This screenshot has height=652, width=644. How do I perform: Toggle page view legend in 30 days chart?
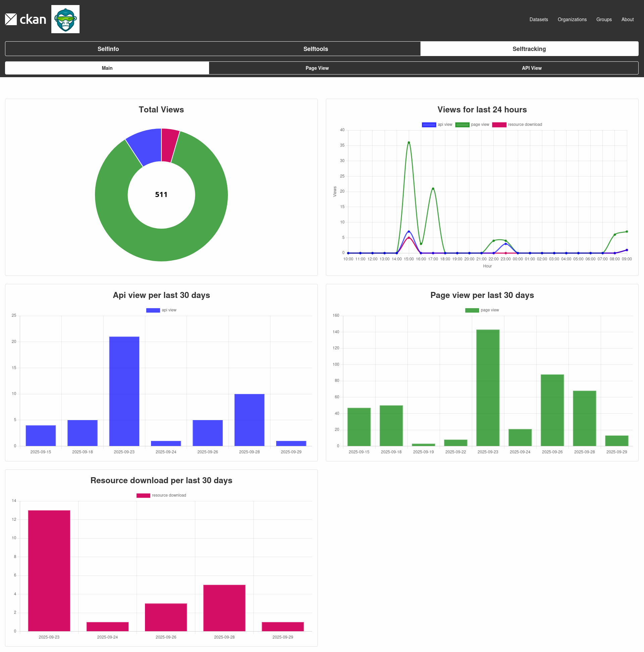[x=482, y=310]
